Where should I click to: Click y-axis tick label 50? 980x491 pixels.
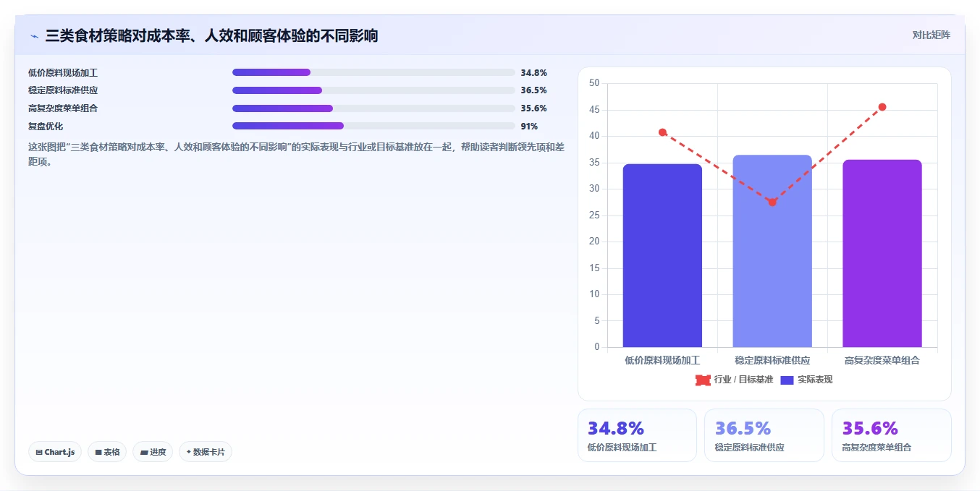pyautogui.click(x=594, y=83)
